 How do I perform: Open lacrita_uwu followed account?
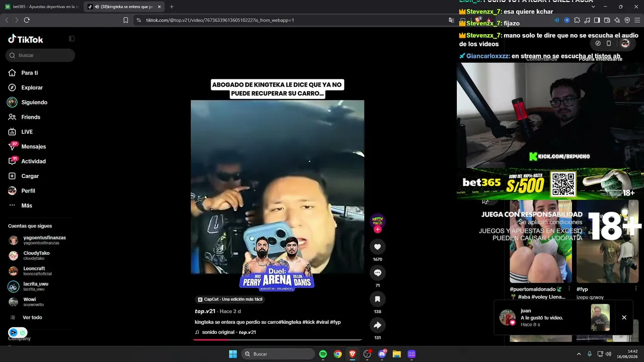(29, 286)
